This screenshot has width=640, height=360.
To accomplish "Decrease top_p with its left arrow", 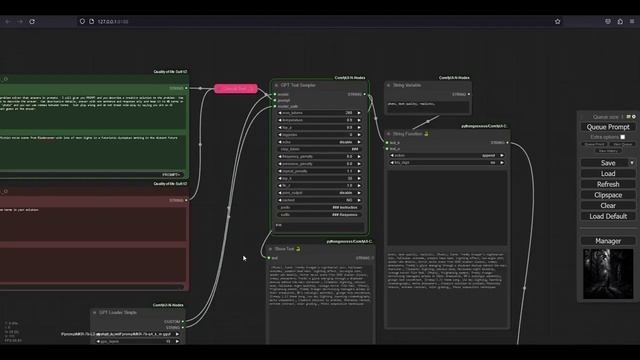I will point(280,128).
